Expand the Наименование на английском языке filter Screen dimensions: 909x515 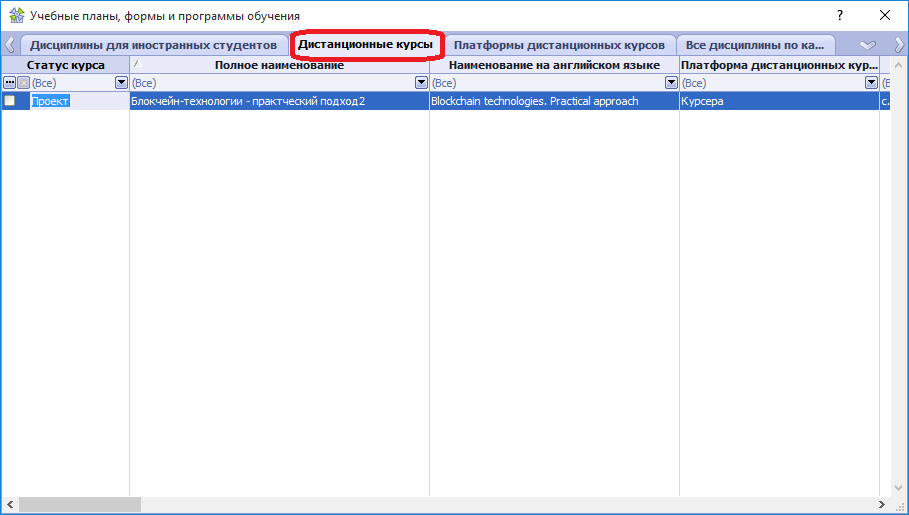tap(671, 83)
